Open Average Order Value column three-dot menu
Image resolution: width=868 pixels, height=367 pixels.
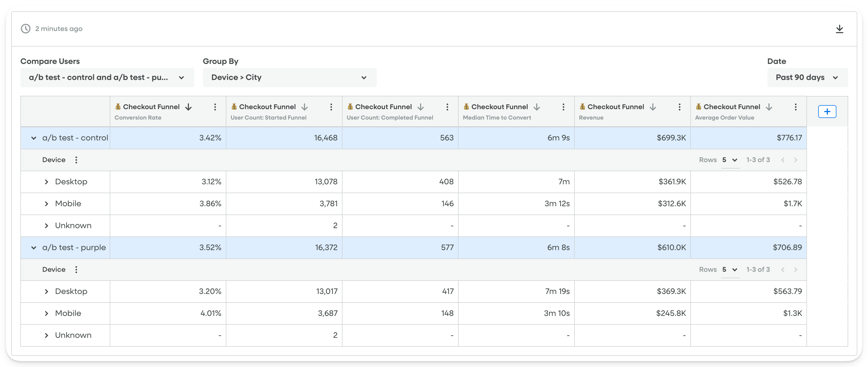click(x=795, y=106)
